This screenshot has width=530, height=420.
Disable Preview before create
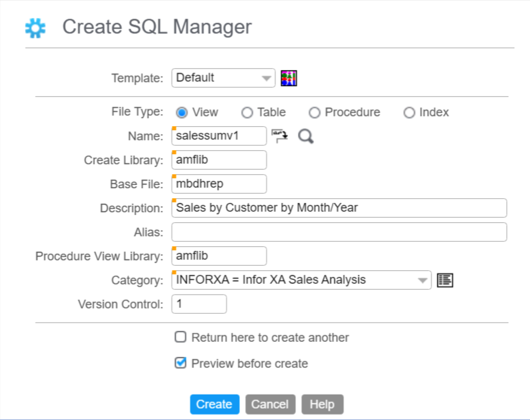[x=180, y=362]
